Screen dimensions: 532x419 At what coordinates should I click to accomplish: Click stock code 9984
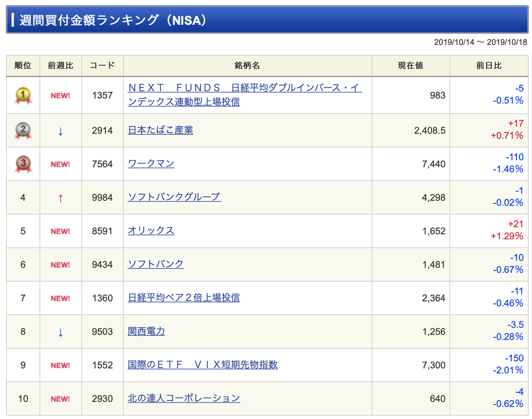102,197
